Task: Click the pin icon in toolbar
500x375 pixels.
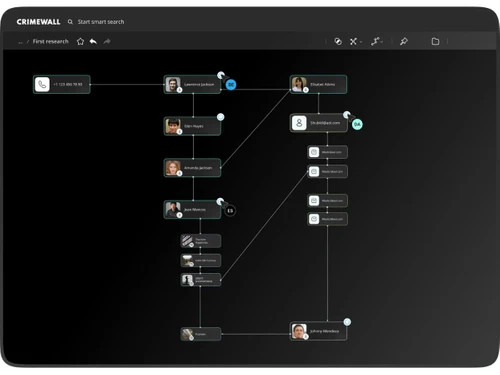Action: 404,41
